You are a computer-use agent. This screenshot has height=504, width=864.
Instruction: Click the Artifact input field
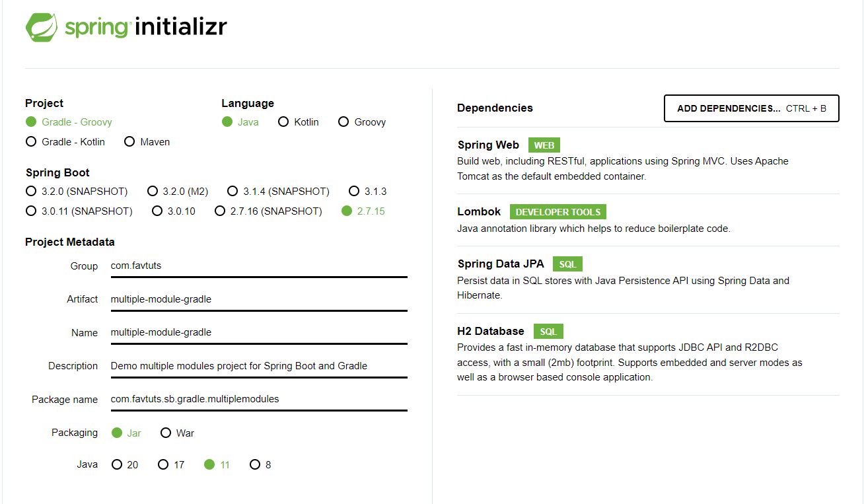tap(258, 299)
